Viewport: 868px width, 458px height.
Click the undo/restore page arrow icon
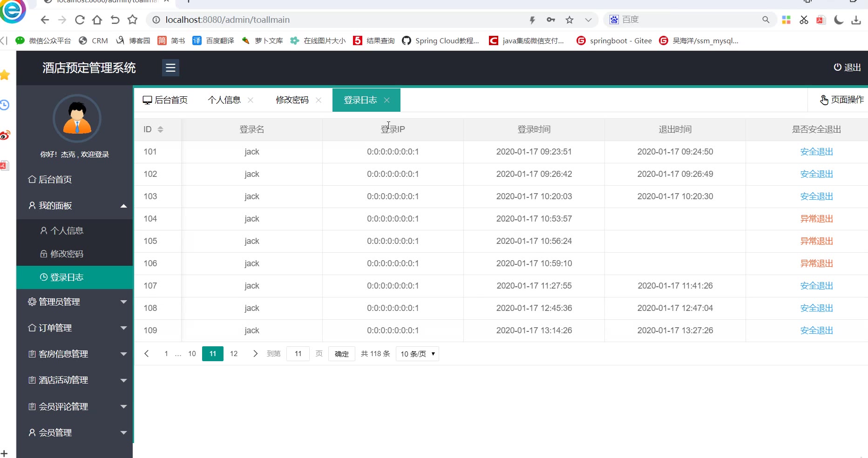pos(115,20)
